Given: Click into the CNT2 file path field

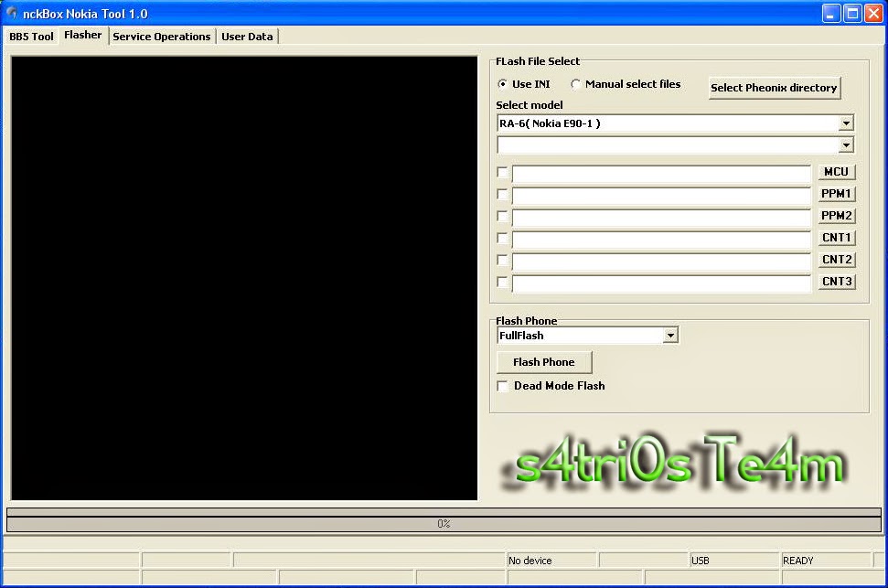Looking at the screenshot, I should pyautogui.click(x=661, y=262).
